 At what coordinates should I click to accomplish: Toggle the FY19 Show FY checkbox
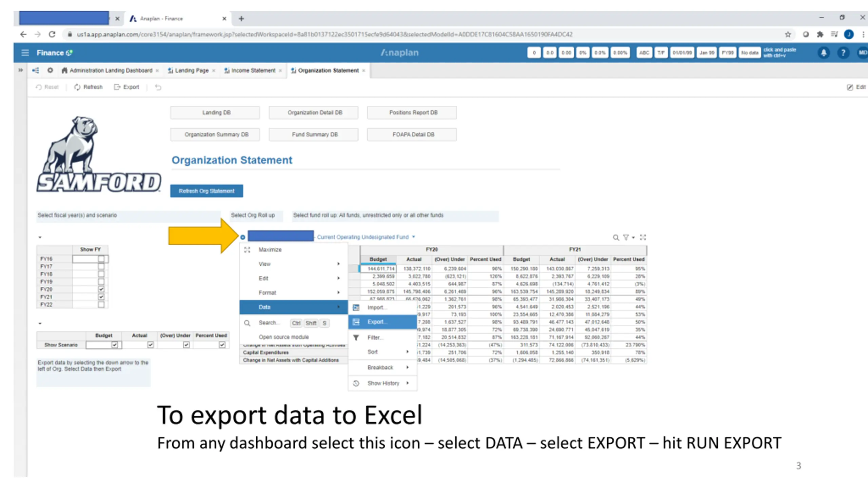tap(101, 282)
